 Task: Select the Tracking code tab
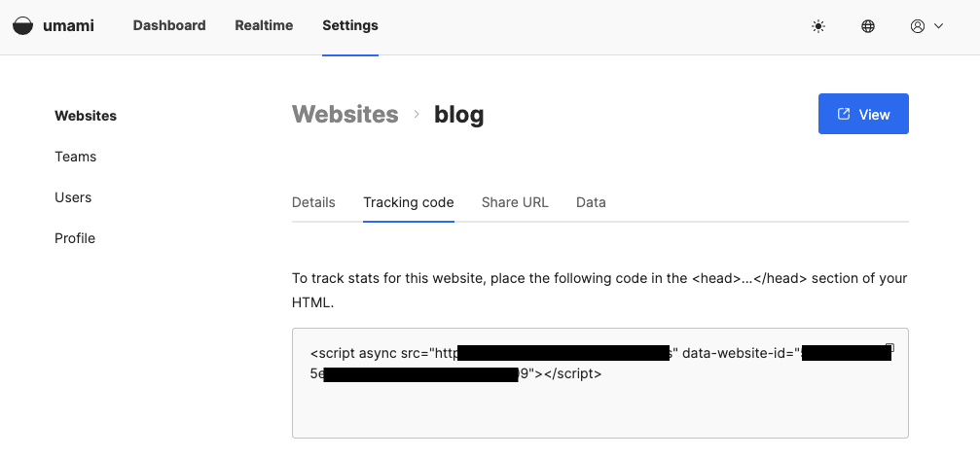pos(409,202)
